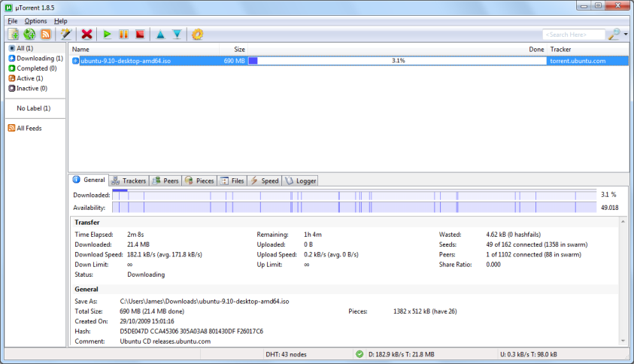Click the Add Torrent toolbar icon
634x364 pixels.
pos(14,35)
